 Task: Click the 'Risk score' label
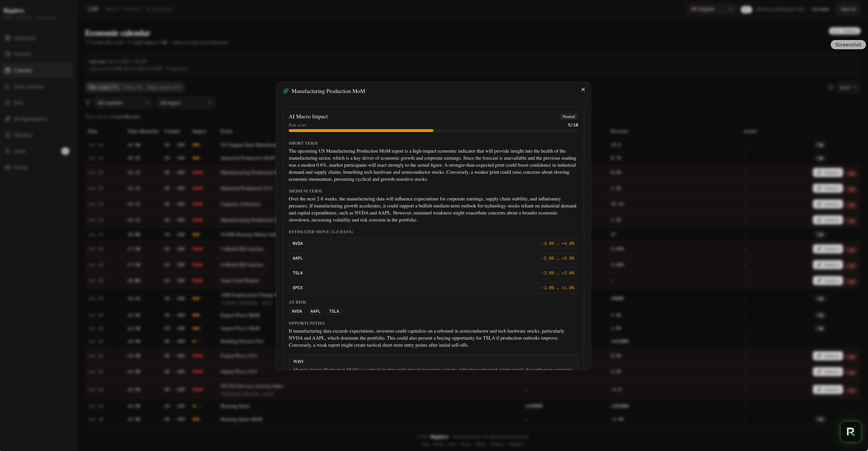tap(298, 125)
